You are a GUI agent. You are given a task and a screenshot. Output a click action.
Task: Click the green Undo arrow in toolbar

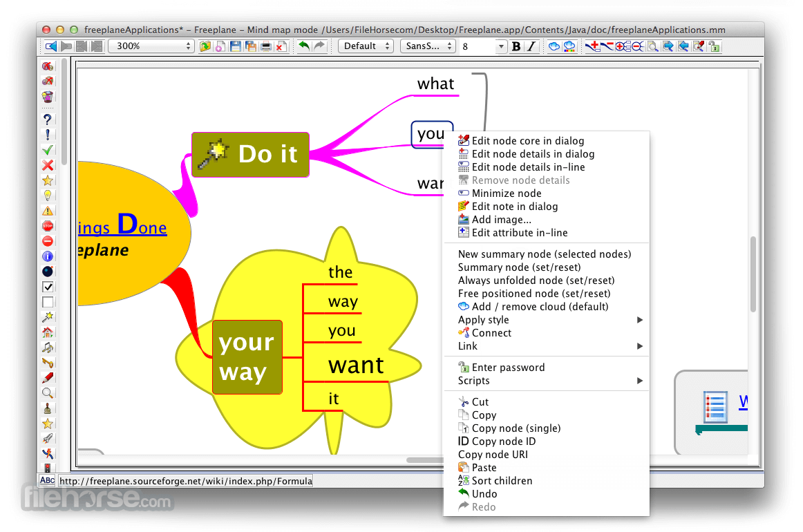[x=303, y=46]
